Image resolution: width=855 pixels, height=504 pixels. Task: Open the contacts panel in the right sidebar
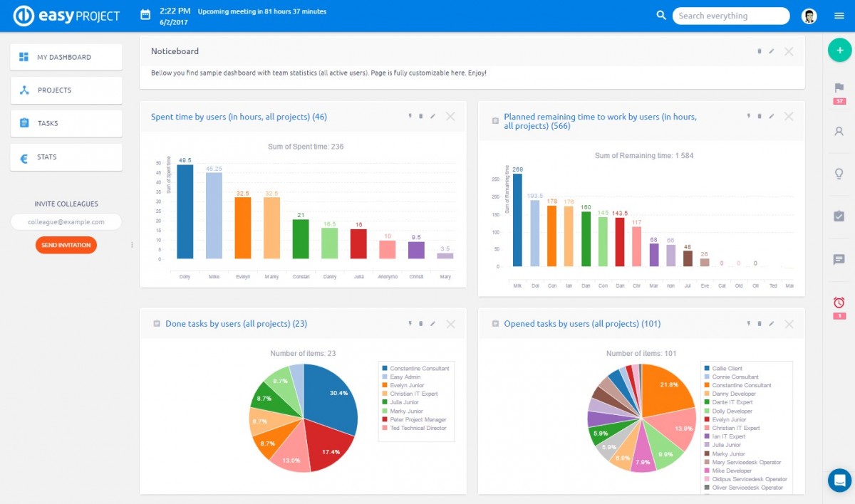(x=839, y=131)
